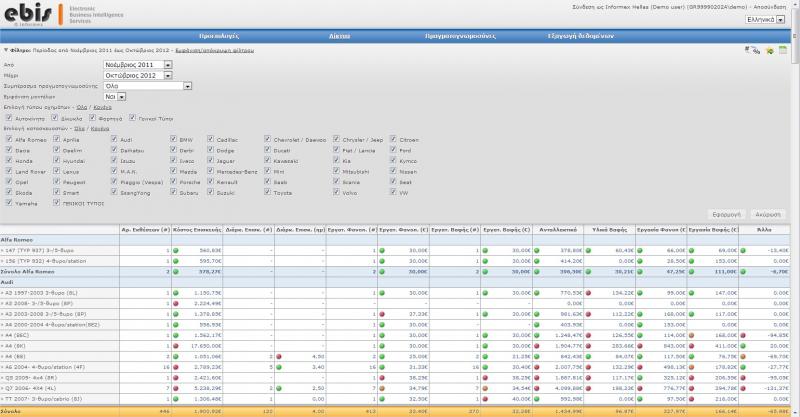Toggle the ΓΕΝΙΚΟΣ ΤΥΠΟΣ checkbox

(x=56, y=203)
